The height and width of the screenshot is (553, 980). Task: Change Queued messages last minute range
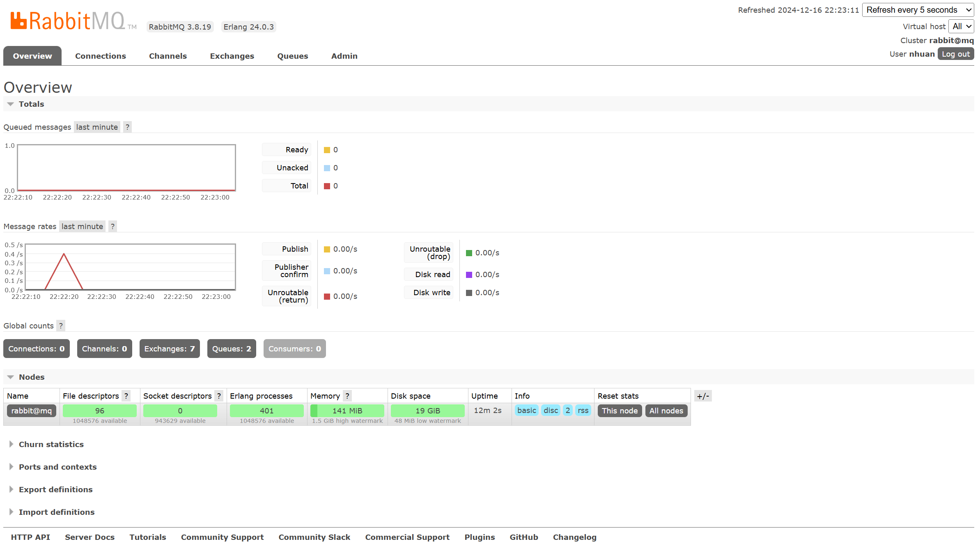point(97,127)
